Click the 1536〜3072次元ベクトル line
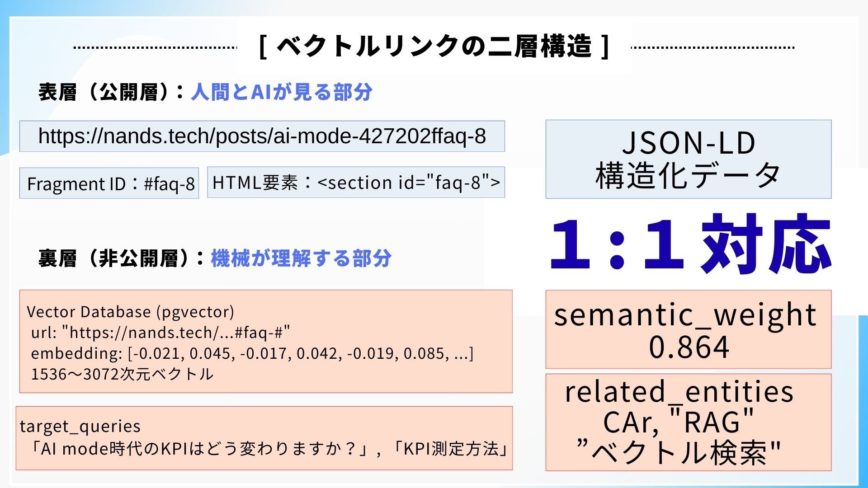Image resolution: width=868 pixels, height=488 pixels. [x=122, y=374]
